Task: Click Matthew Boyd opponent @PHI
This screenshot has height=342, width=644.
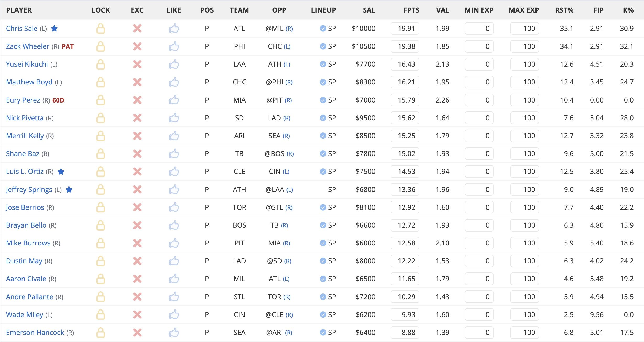Action: 274,82
